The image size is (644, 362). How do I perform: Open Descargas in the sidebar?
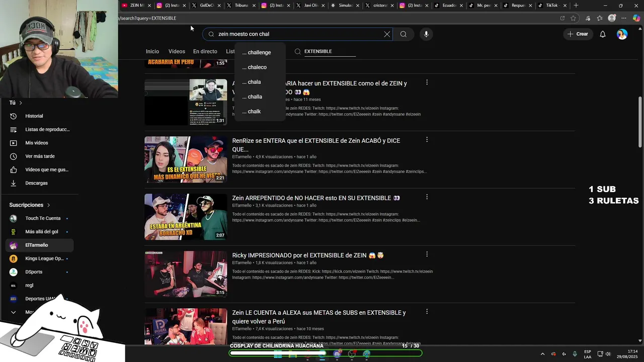click(x=39, y=183)
